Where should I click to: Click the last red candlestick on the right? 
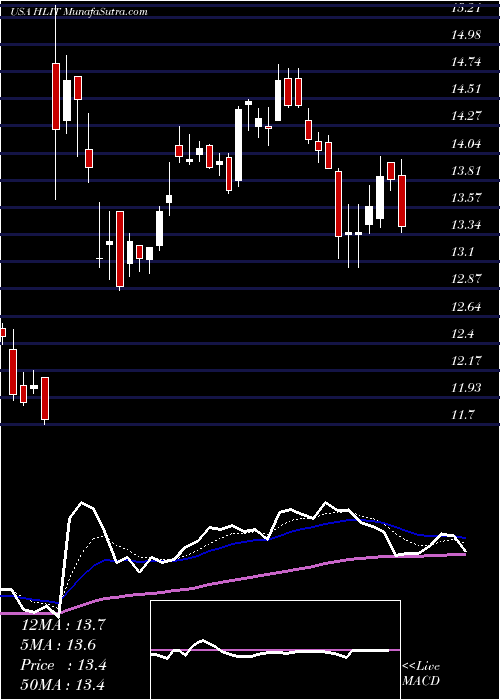click(402, 201)
